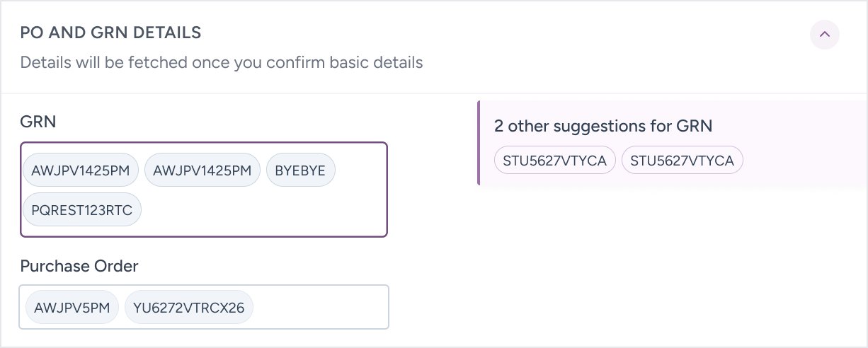Click the PQREST123RTC GRN tag

[x=82, y=210]
